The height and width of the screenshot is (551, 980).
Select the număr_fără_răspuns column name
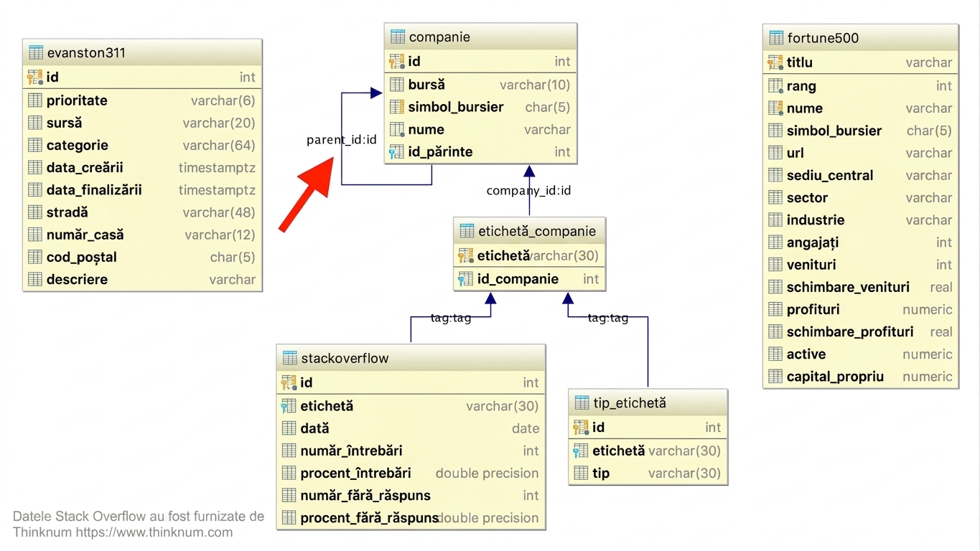pyautogui.click(x=365, y=495)
